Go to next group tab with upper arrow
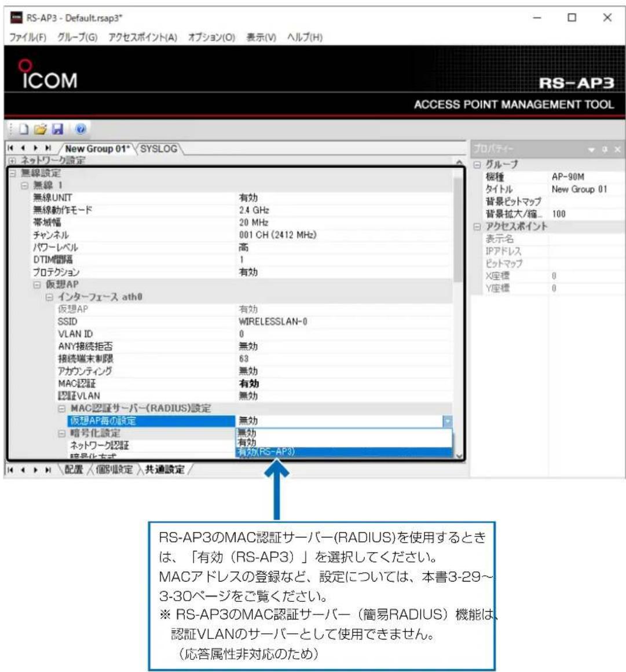626x672 pixels. click(x=35, y=148)
